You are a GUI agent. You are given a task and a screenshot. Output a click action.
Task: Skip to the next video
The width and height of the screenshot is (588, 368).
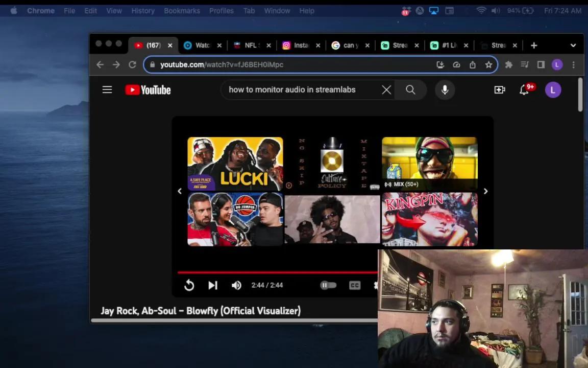tap(213, 285)
